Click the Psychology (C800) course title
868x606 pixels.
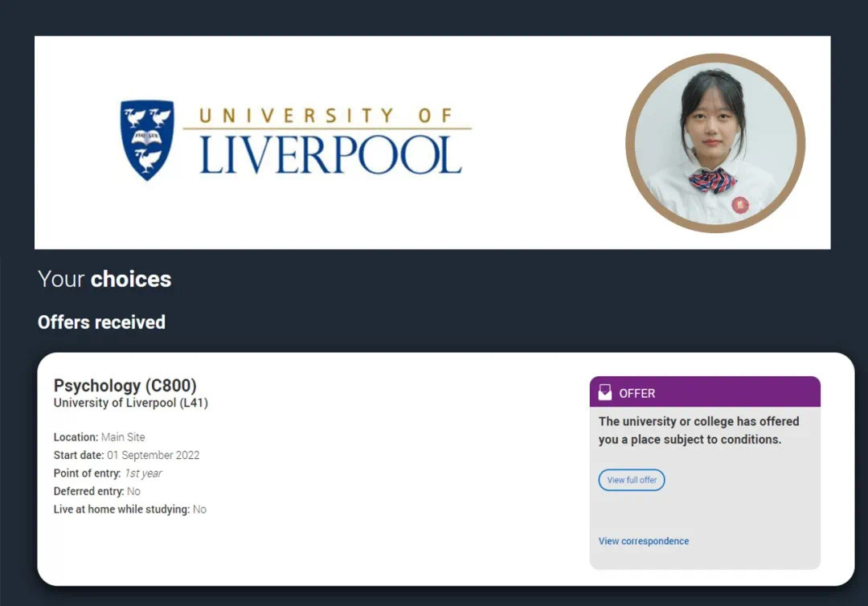(x=125, y=385)
